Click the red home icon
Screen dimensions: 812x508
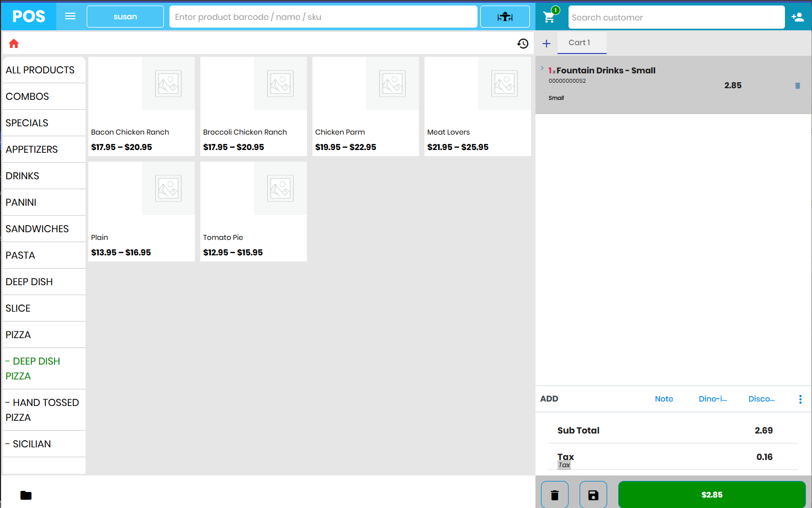point(14,44)
